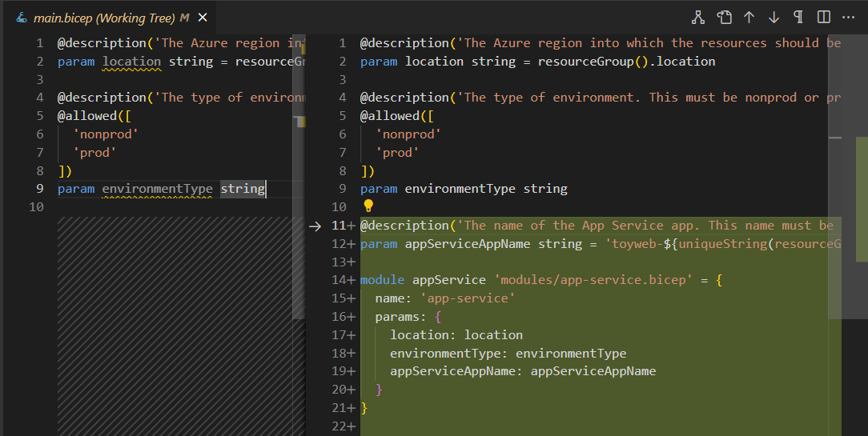Click '@description' on line 11 of right pane

tap(404, 226)
